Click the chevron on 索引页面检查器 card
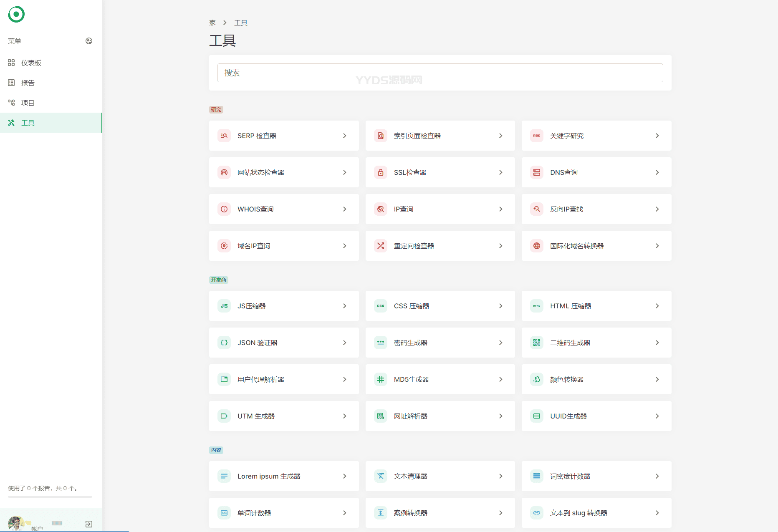The height and width of the screenshot is (532, 778). tap(501, 136)
